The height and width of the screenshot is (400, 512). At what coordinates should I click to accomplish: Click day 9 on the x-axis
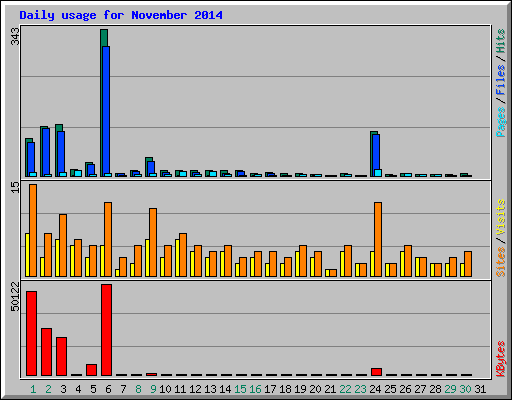[153, 389]
